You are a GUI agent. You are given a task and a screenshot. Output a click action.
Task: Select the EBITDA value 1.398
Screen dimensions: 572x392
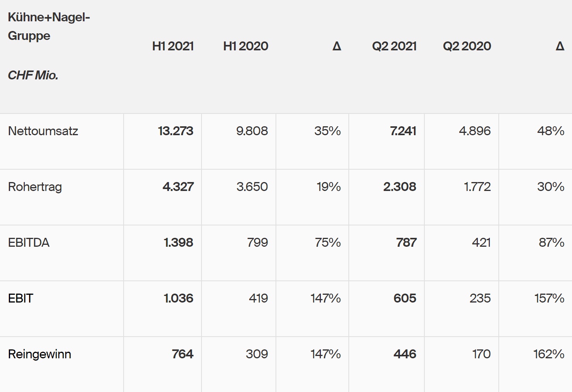(x=178, y=242)
